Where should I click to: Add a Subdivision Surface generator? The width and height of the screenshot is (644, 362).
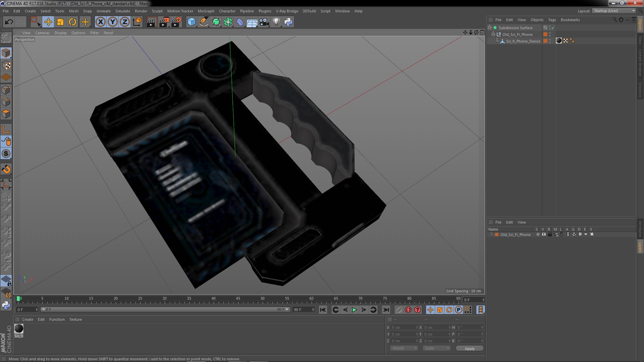[216, 22]
